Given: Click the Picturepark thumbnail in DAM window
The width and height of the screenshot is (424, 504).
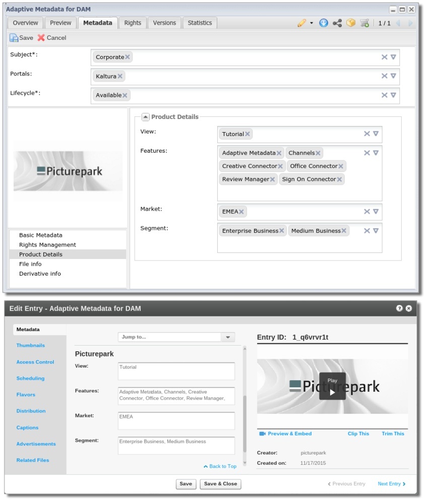Looking at the screenshot, I should (x=68, y=171).
